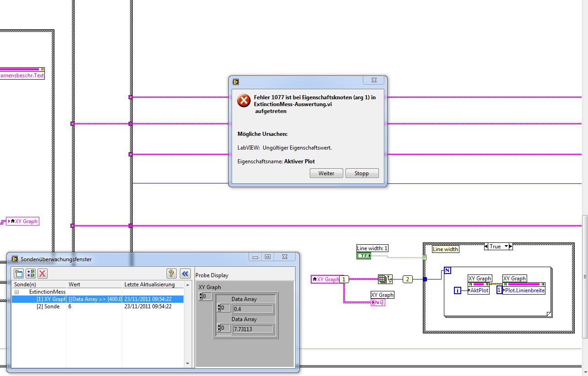Click the value 6 in Sonde row
The height and width of the screenshot is (376, 588).
[70, 306]
